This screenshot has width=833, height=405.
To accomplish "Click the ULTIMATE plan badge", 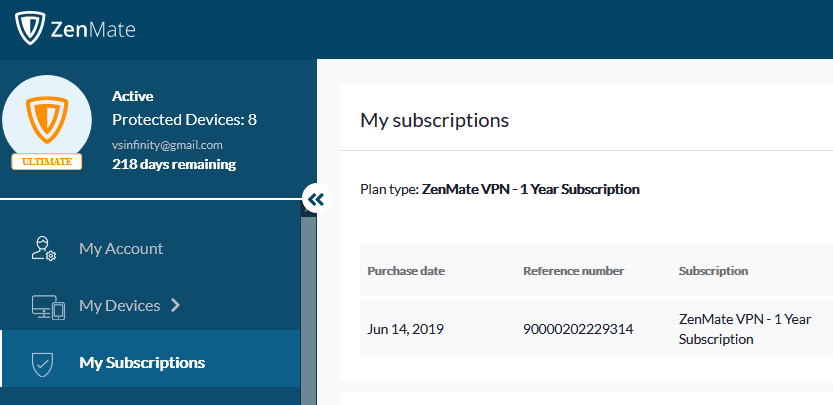I will 47,162.
